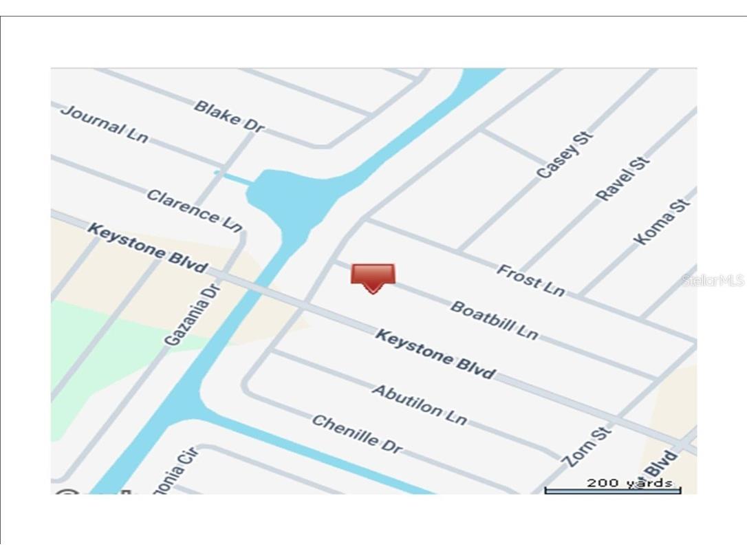Click the Journal Ln street label
The width and height of the screenshot is (747, 560).
[x=105, y=123]
